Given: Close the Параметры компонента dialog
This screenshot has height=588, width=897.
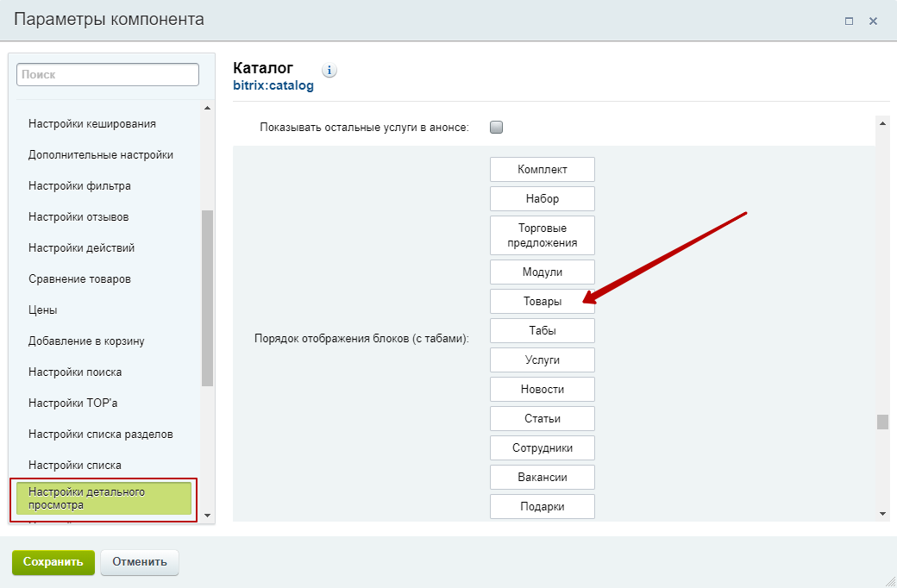Looking at the screenshot, I should (x=873, y=21).
